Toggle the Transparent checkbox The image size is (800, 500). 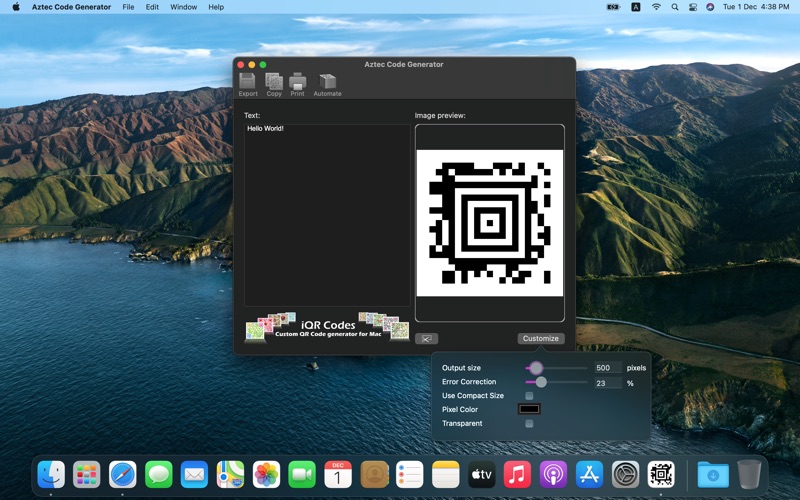pyautogui.click(x=529, y=423)
